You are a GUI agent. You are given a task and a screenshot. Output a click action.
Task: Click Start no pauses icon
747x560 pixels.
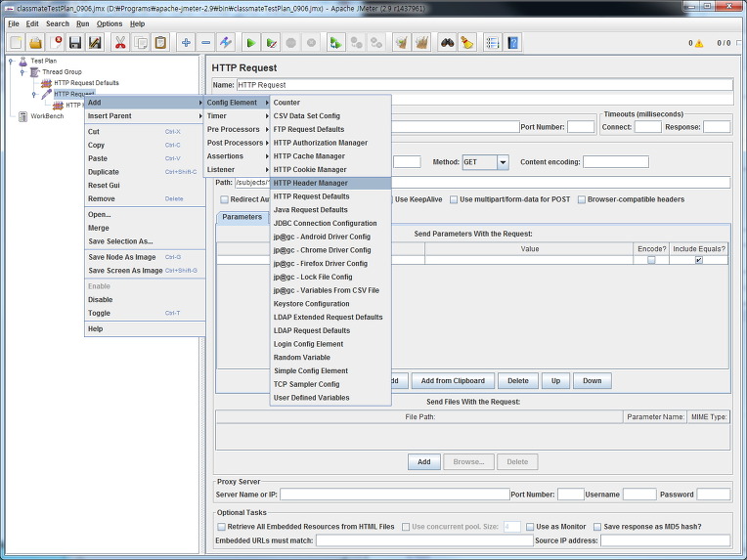pos(272,43)
